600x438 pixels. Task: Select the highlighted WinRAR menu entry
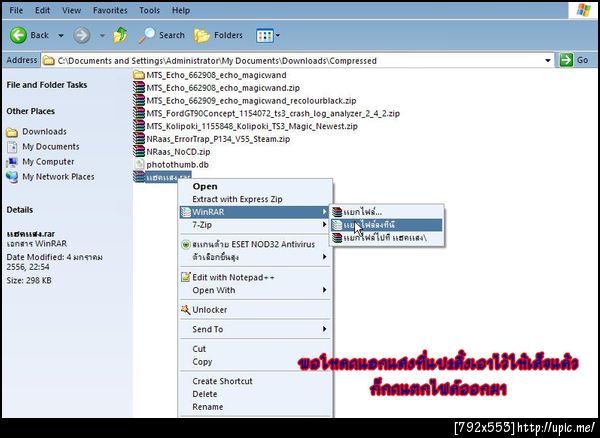(255, 212)
